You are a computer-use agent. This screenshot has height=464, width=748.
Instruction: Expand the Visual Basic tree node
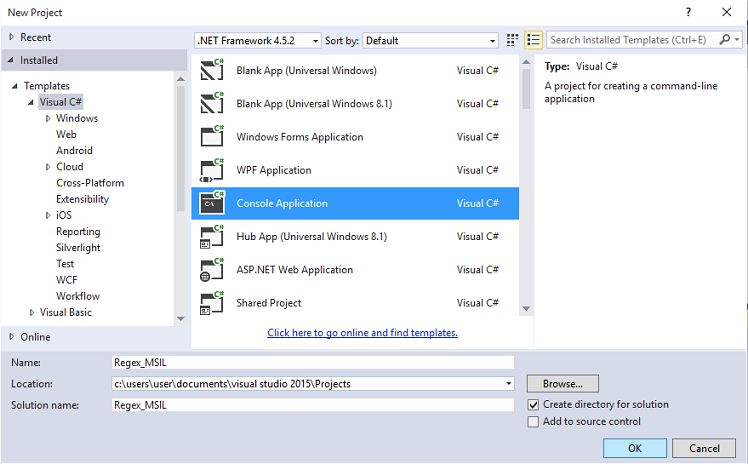32,312
